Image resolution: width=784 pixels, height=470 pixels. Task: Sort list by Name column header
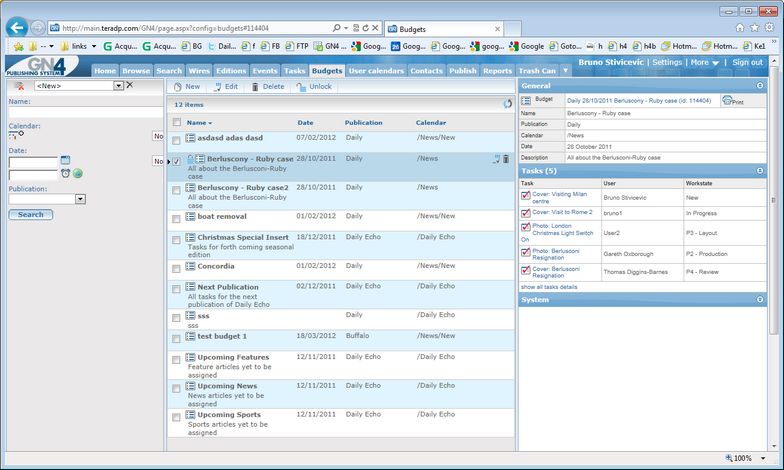[x=199, y=122]
